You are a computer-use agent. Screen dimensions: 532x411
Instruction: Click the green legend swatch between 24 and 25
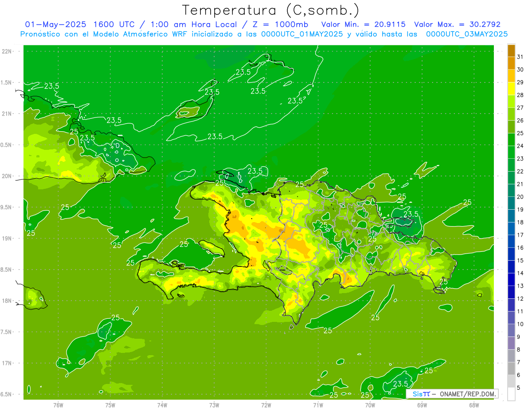tap(511, 140)
